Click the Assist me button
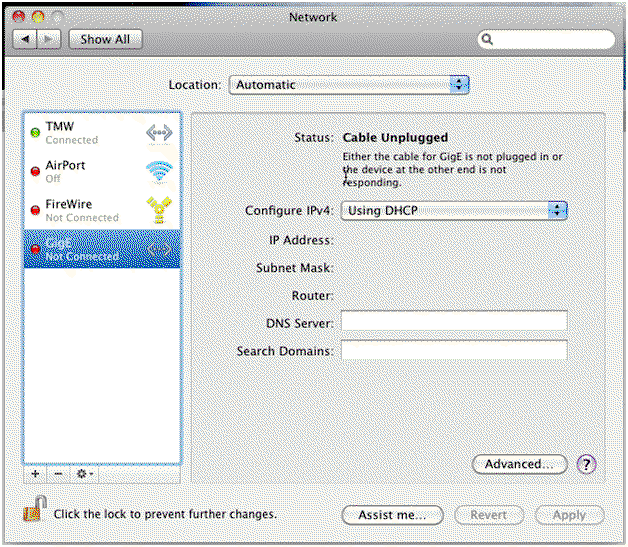628x547 pixels. 392,515
